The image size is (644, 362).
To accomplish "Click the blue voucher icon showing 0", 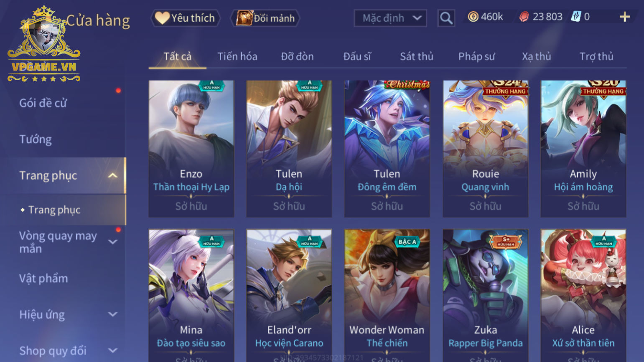I will click(x=576, y=17).
